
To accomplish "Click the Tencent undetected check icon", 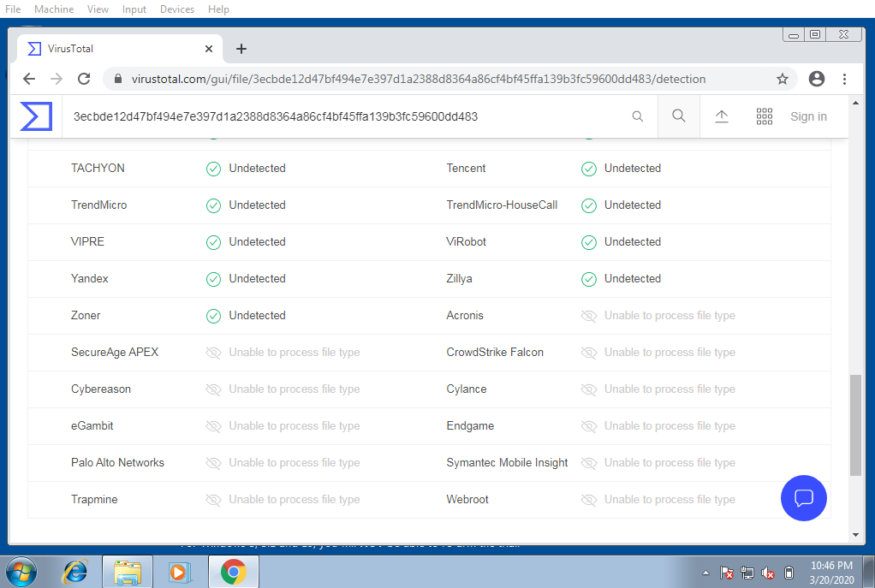I will coord(589,169).
